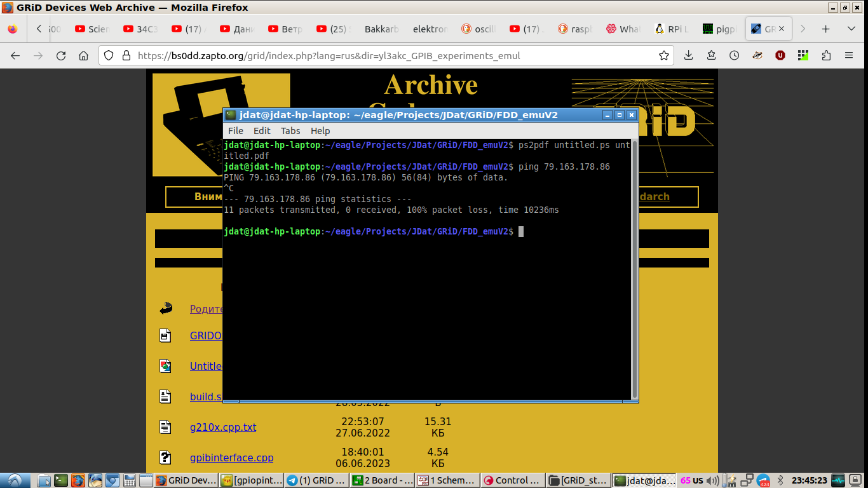The image size is (868, 488).
Task: Click the gpibinterface.cpp file icon
Action: [165, 457]
